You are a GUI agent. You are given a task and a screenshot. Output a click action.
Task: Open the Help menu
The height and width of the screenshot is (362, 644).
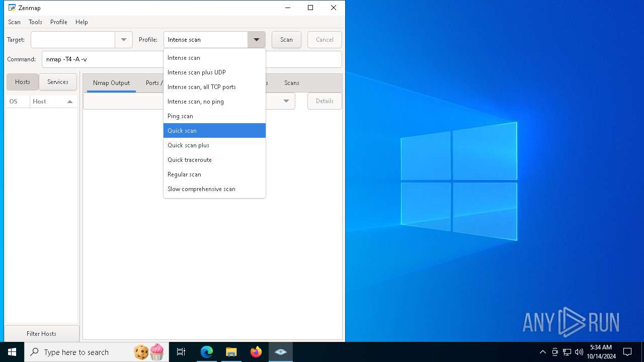point(82,22)
